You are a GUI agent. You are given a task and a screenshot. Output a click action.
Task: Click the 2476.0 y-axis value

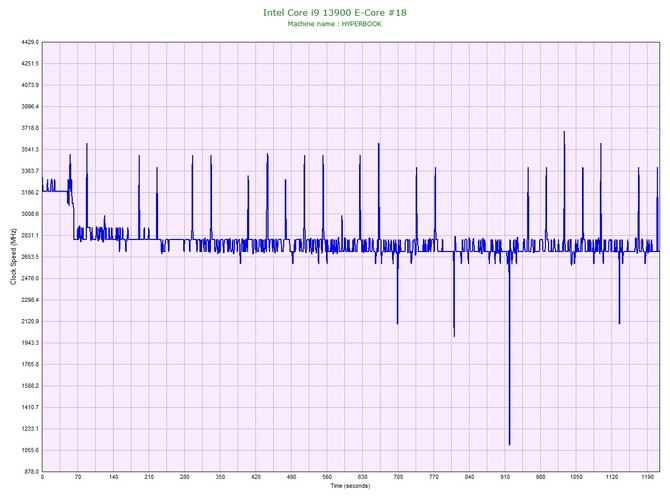click(30, 279)
